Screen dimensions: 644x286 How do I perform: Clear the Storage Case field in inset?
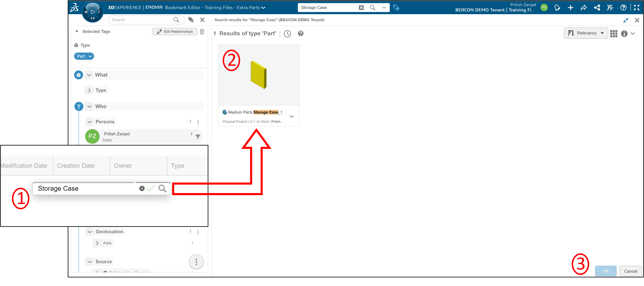coord(142,188)
